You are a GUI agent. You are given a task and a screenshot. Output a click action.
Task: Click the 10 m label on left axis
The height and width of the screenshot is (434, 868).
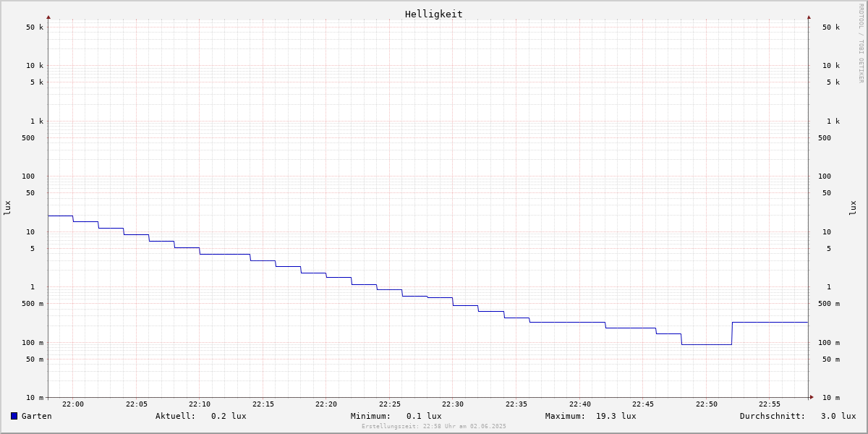tap(35, 398)
